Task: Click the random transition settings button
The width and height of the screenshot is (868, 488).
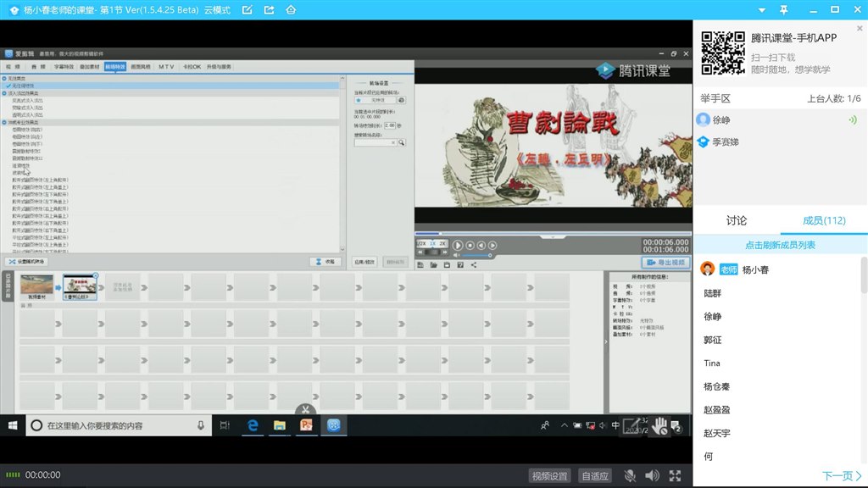Action: pos(26,262)
